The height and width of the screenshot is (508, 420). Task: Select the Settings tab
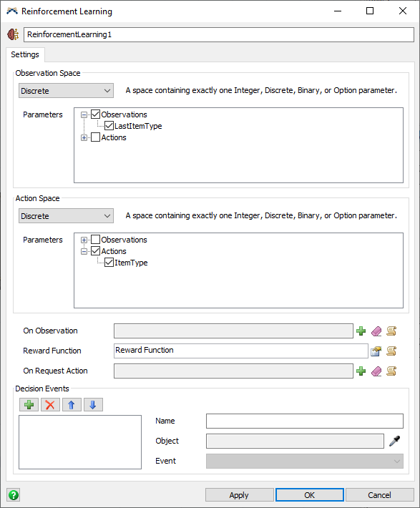[x=25, y=54]
